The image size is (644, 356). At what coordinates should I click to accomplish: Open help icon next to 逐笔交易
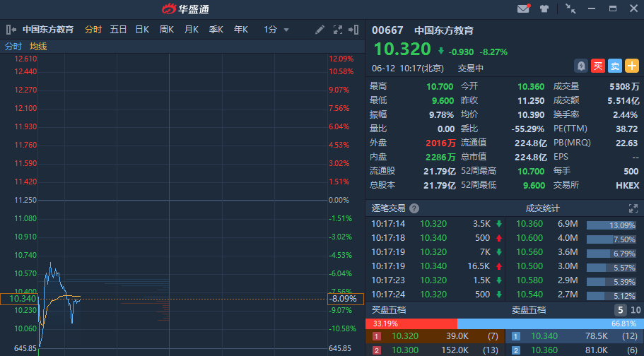click(414, 208)
